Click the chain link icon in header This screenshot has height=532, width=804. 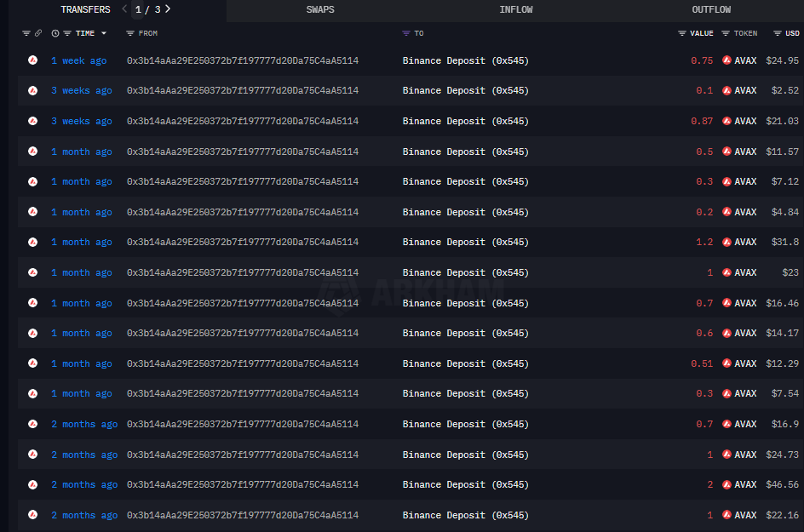(x=38, y=33)
